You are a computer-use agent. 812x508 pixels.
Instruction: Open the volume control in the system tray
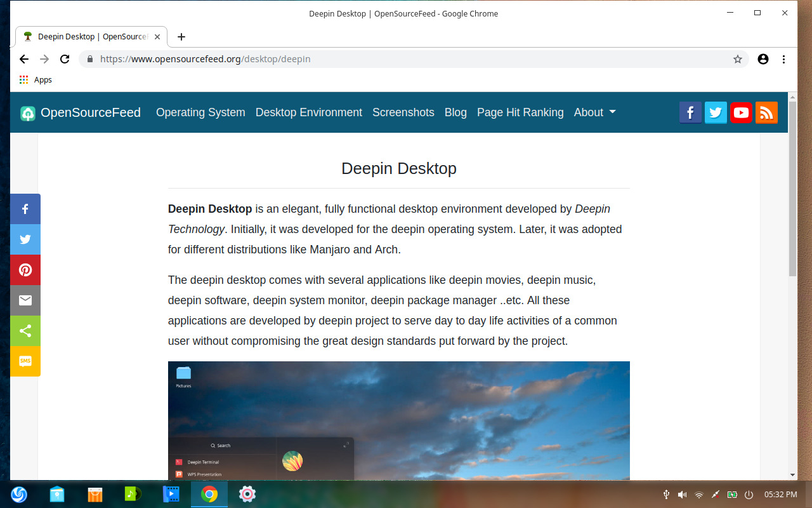682,494
